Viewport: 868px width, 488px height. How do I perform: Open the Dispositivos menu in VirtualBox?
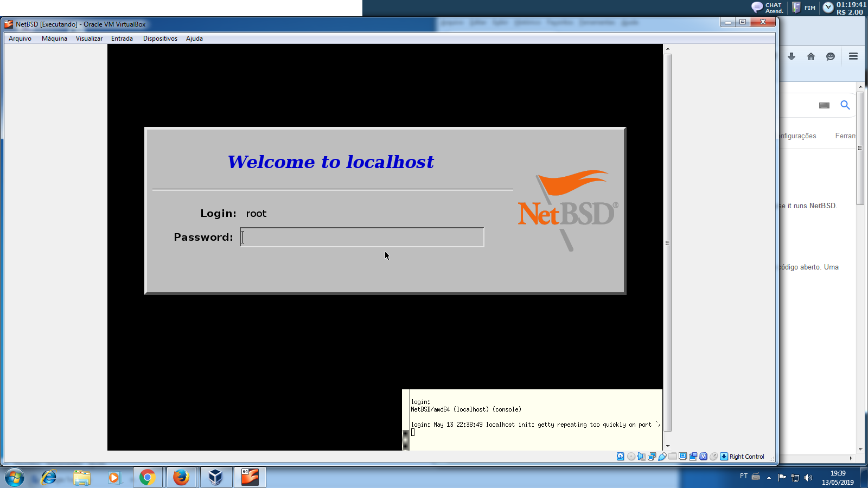coord(159,38)
